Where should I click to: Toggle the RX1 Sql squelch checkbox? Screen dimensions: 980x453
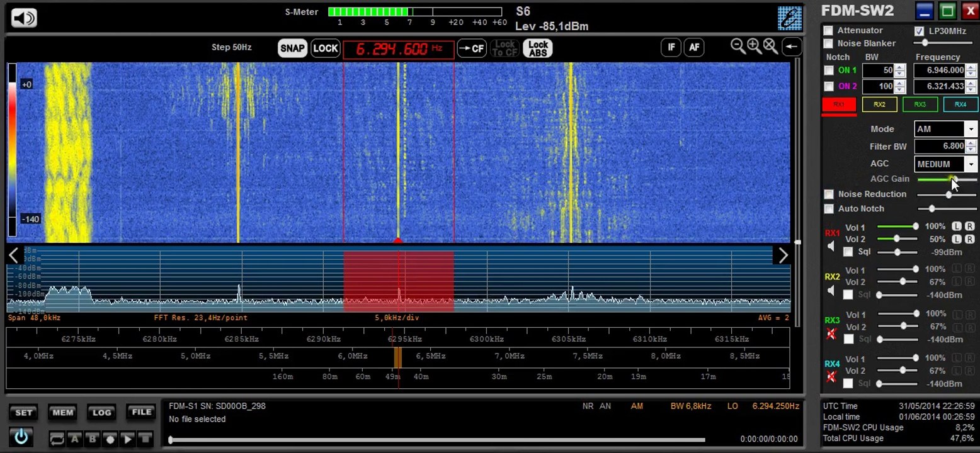click(848, 252)
